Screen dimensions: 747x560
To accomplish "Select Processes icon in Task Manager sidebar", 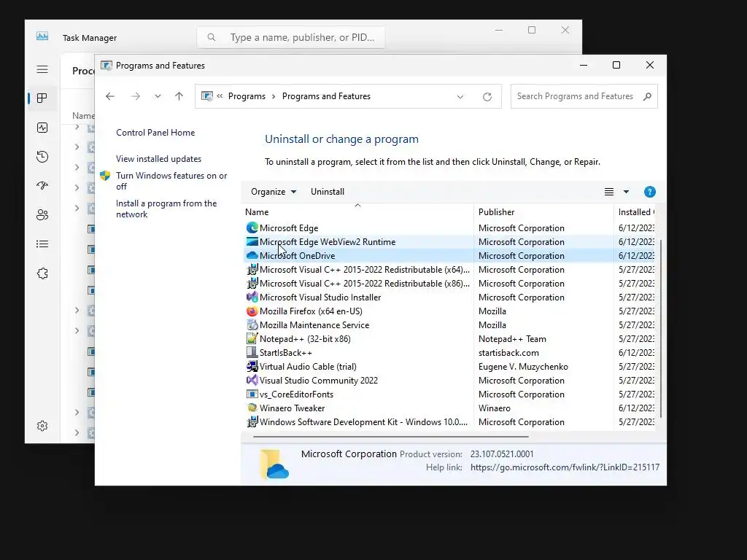I will [x=42, y=98].
